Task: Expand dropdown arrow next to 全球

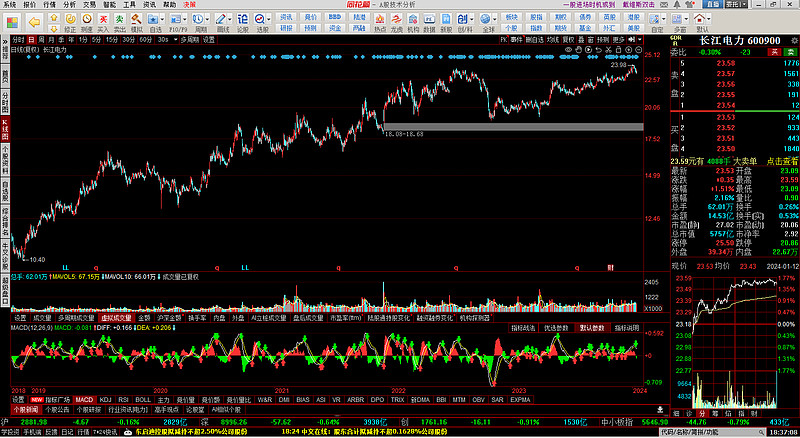Action: point(495,19)
